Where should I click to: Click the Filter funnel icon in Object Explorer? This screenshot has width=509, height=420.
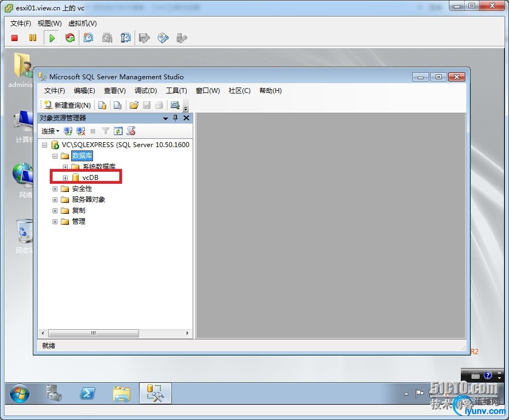(105, 131)
